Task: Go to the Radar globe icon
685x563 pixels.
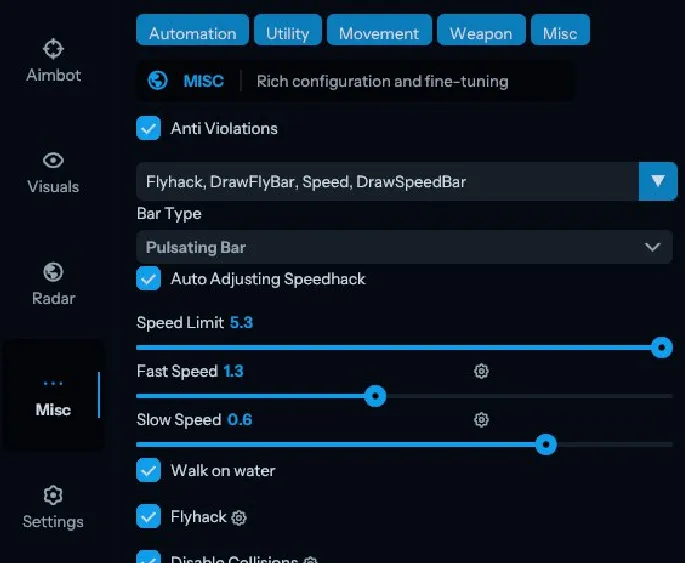Action: 53,272
